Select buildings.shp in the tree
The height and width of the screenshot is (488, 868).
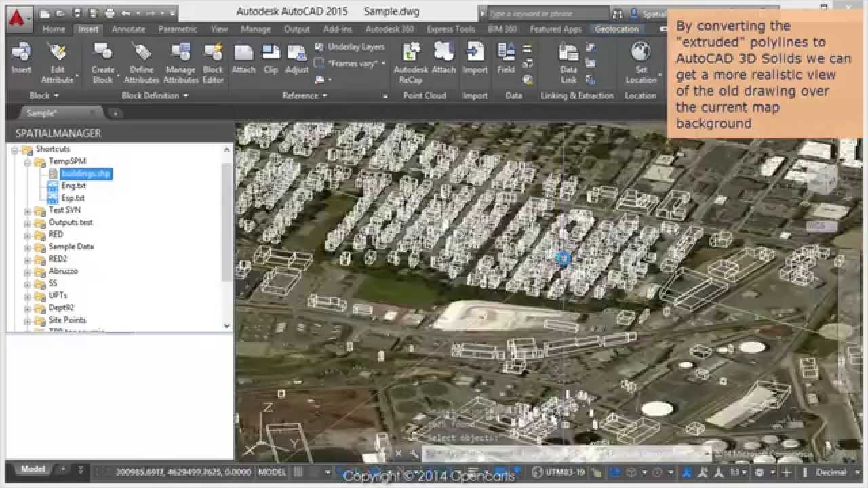point(86,174)
